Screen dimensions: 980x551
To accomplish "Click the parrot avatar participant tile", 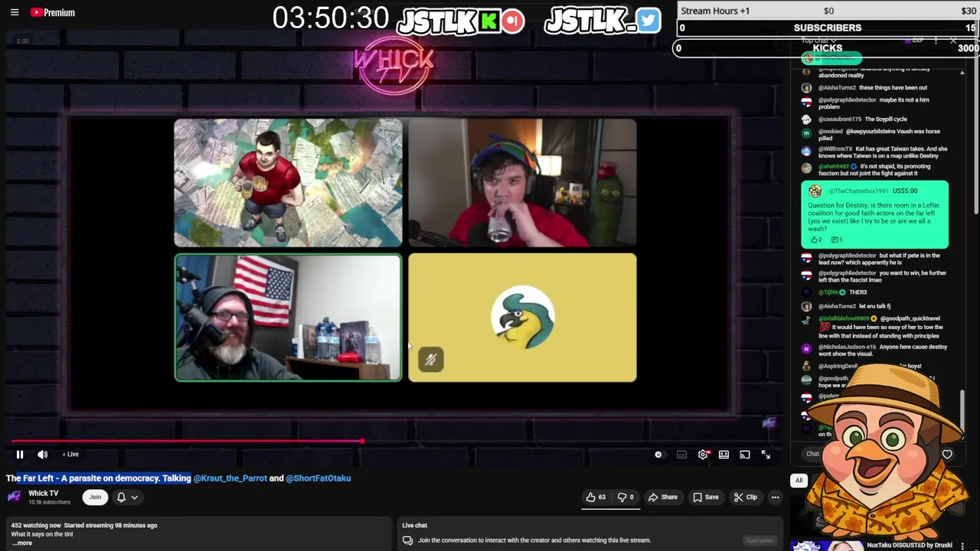I will [522, 318].
